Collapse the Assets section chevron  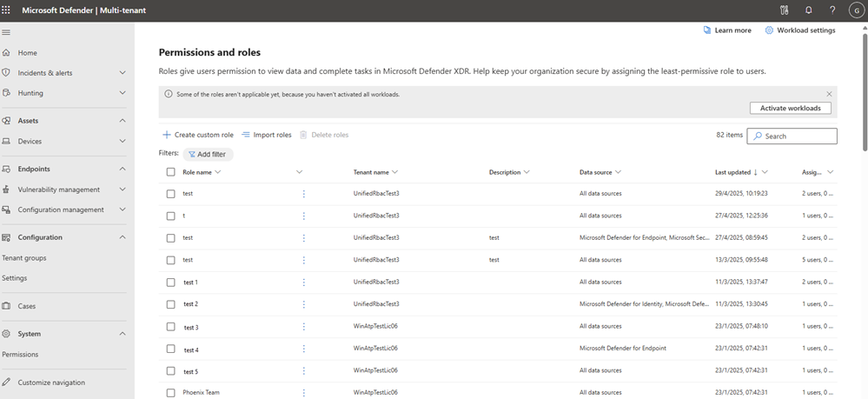pyautogui.click(x=123, y=121)
